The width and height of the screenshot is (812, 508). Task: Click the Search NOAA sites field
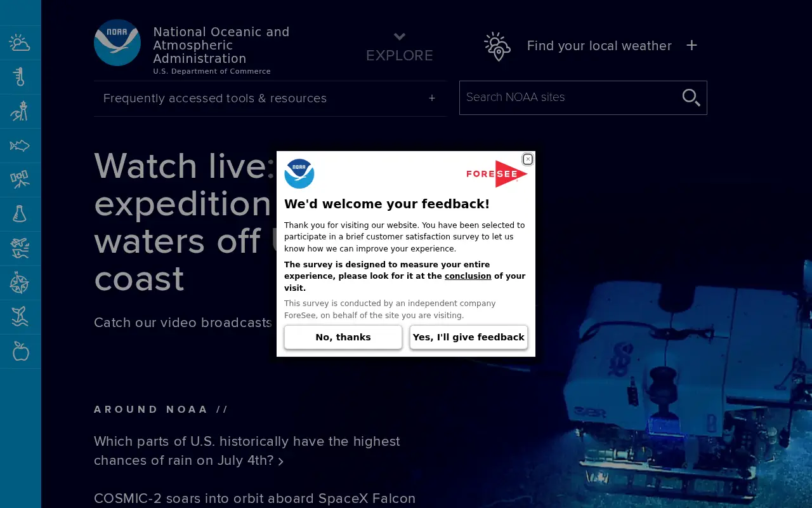coord(583,98)
